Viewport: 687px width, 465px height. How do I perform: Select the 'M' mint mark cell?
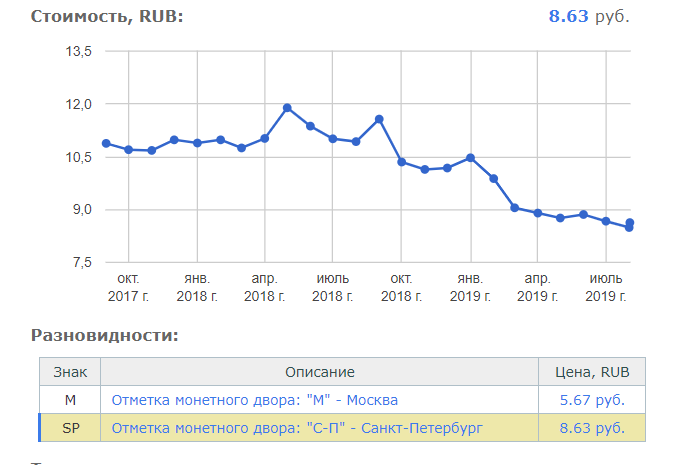[x=70, y=400]
